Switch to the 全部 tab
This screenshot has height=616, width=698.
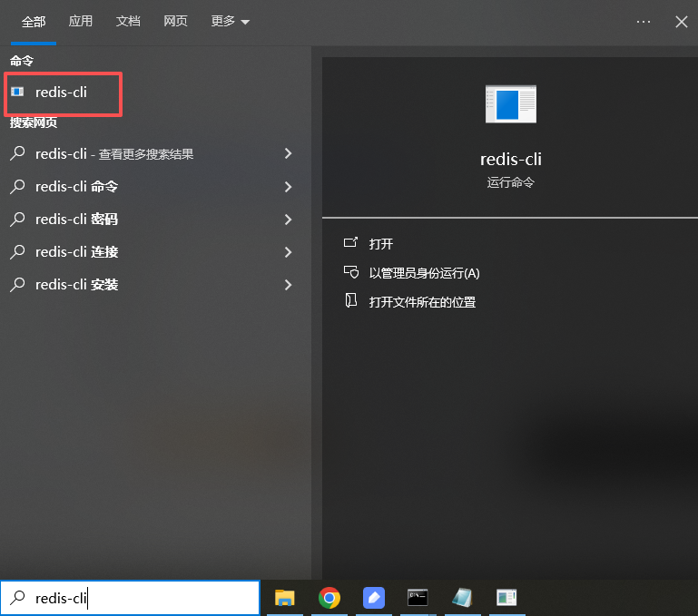tap(34, 22)
